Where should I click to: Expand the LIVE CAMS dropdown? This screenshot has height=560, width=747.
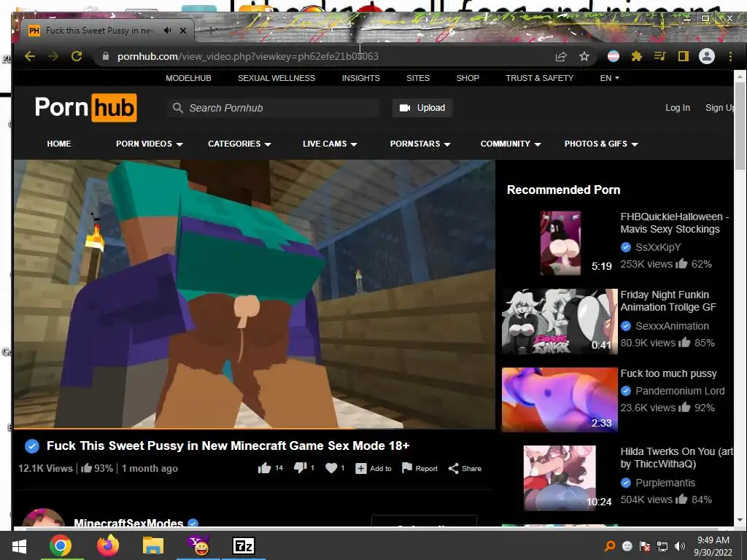[x=330, y=144]
